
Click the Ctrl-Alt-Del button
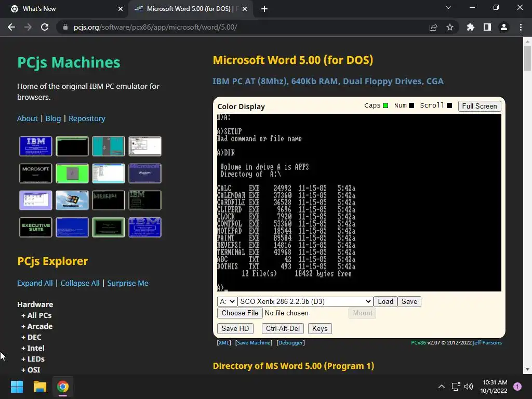pyautogui.click(x=283, y=328)
